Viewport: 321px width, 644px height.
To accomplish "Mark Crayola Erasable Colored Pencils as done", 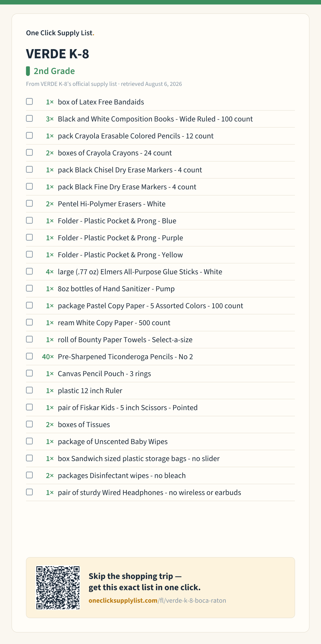I will tap(29, 135).
